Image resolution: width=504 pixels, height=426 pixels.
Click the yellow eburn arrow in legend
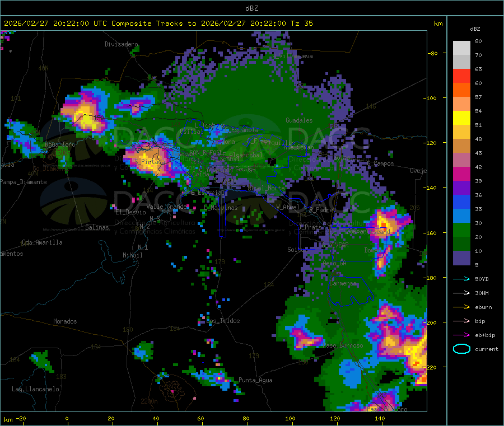pyautogui.click(x=461, y=307)
